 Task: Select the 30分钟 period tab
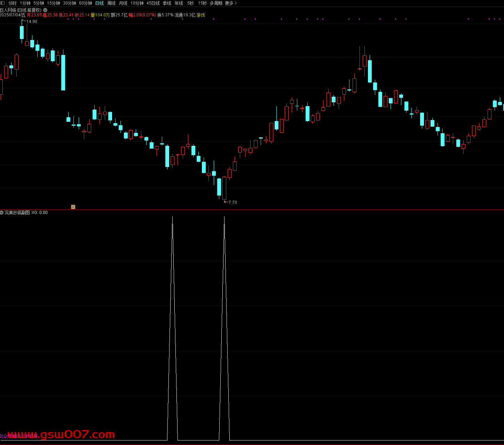pos(70,3)
